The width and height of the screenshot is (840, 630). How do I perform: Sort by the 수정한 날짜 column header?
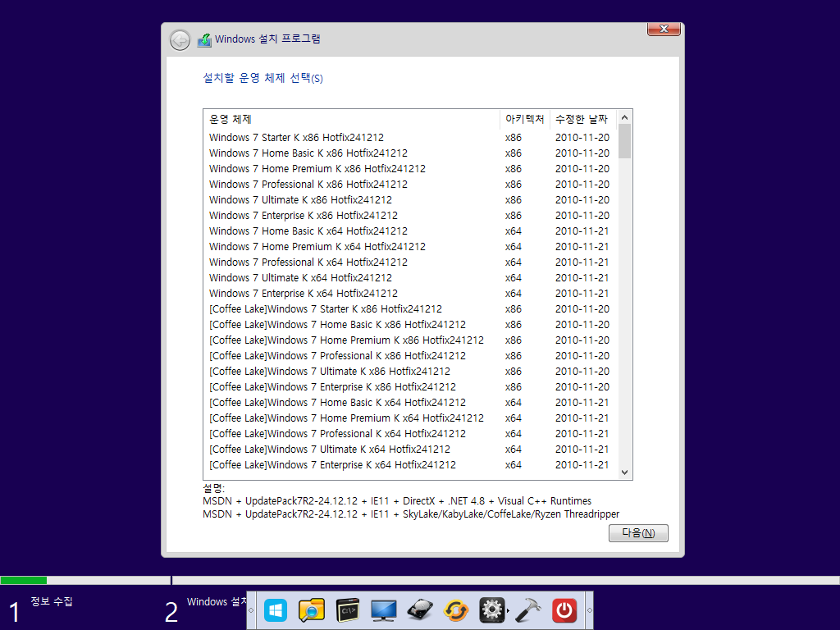pyautogui.click(x=583, y=119)
